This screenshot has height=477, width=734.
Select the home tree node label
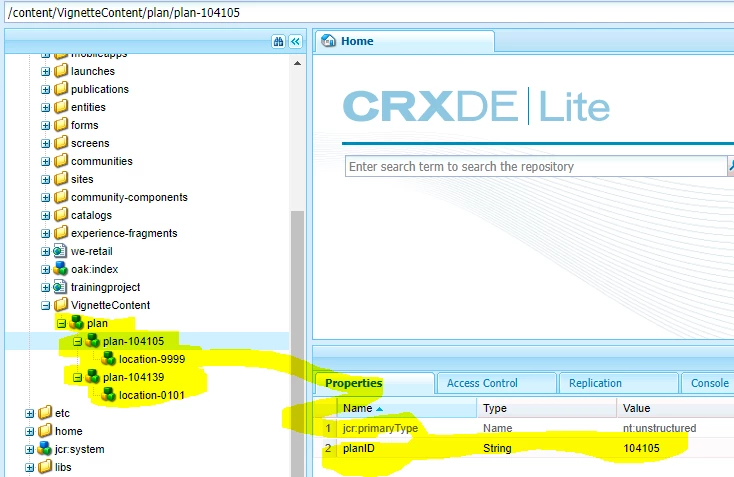(x=68, y=431)
